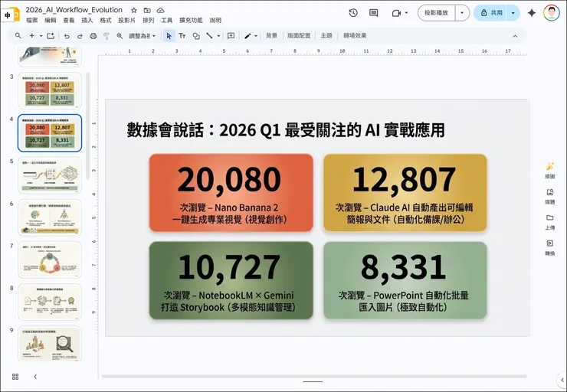Click the 轉場效果 transition button
The height and width of the screenshot is (392, 567).
click(355, 36)
